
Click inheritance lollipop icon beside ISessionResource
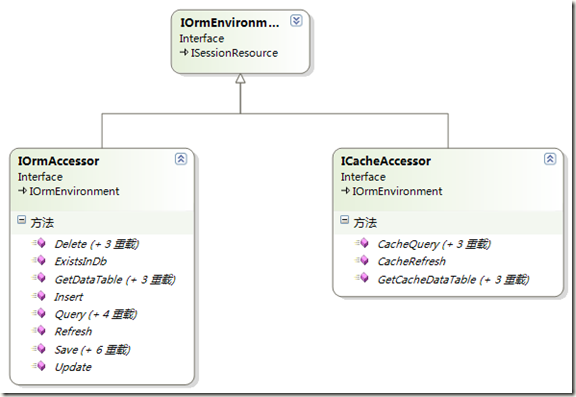point(184,53)
